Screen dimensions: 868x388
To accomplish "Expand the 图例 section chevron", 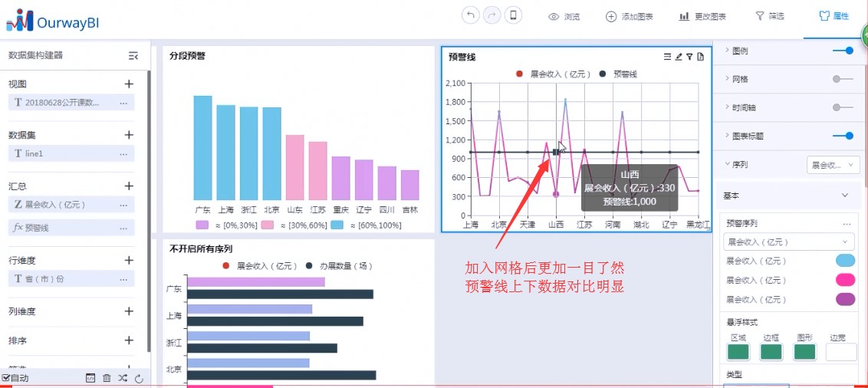I will (728, 51).
